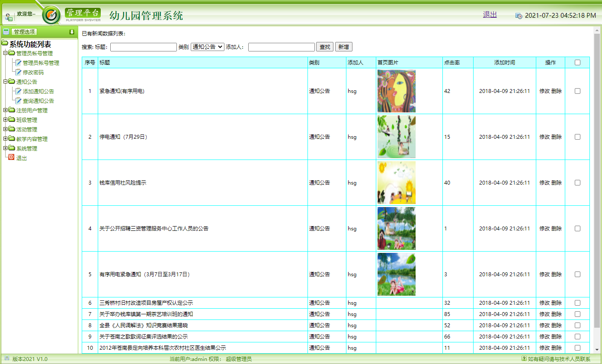Check the checkbox on the 停电通知 row
Screen dimensions: 602x364
click(x=577, y=137)
